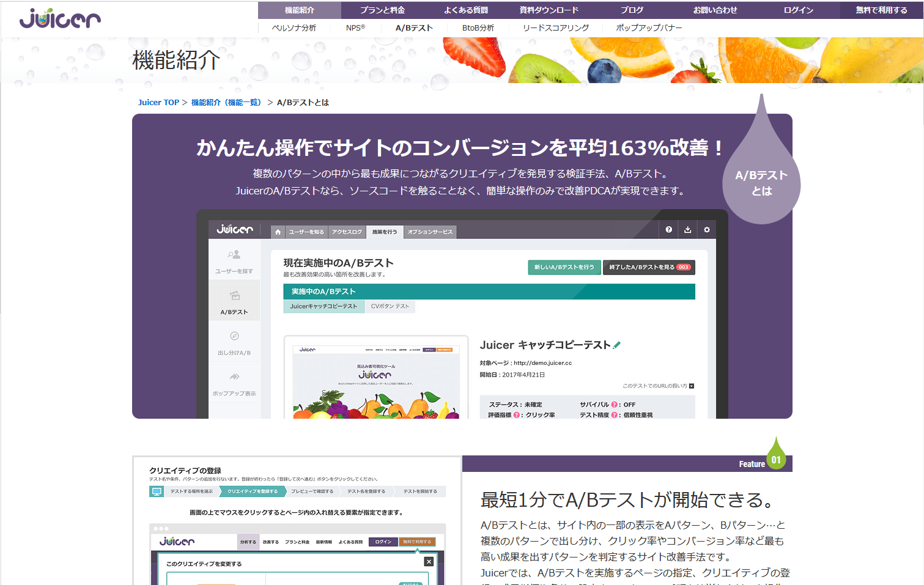This screenshot has width=924, height=585.
Task: Follow the Juicer TOP breadcrumb link
Action: pos(158,103)
